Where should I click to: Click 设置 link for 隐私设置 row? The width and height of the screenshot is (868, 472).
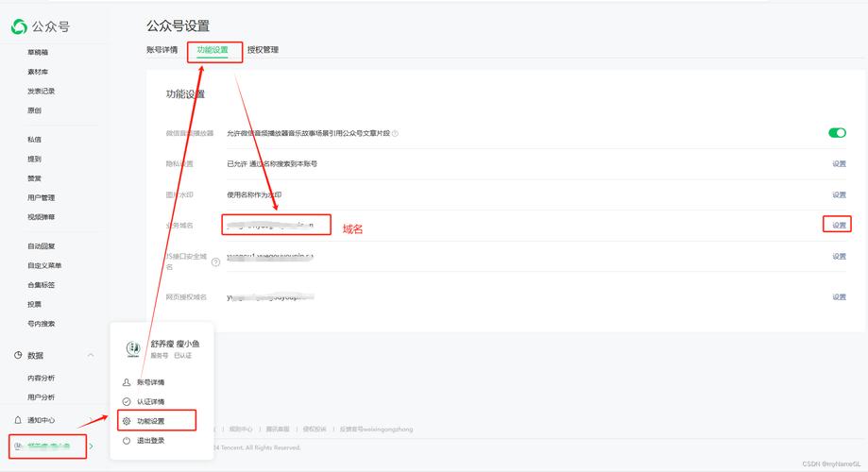point(840,164)
